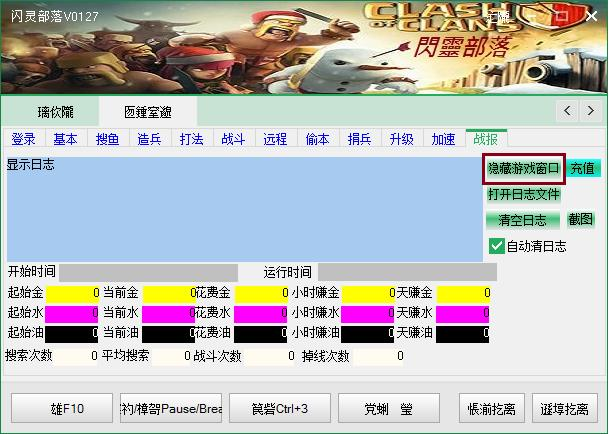Click the 遯埻挓离 bottom button
609x434 pixels.
[565, 408]
